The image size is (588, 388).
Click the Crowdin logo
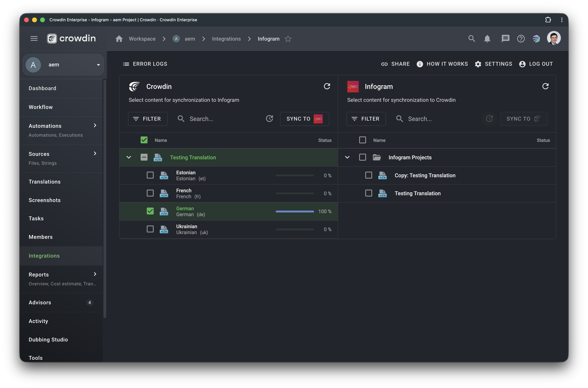pyautogui.click(x=71, y=39)
